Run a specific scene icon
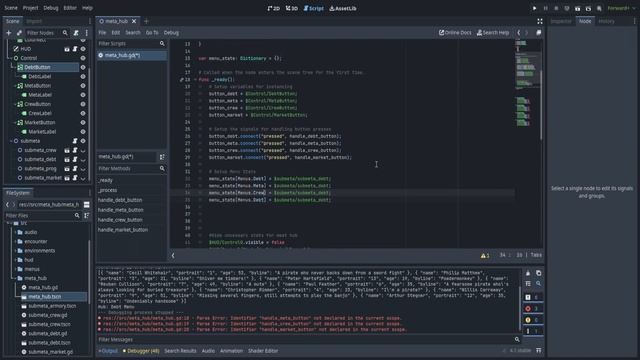Viewport: 640px width, 360px height. click(588, 8)
